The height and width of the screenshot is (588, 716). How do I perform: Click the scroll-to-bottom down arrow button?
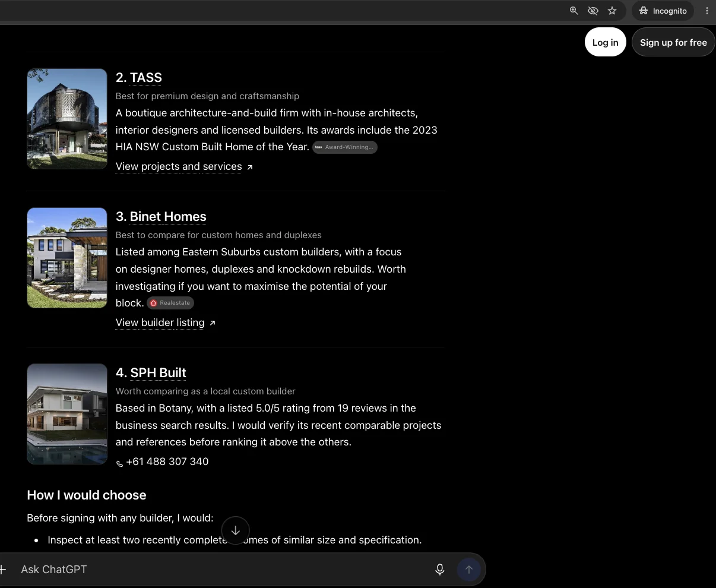235,530
